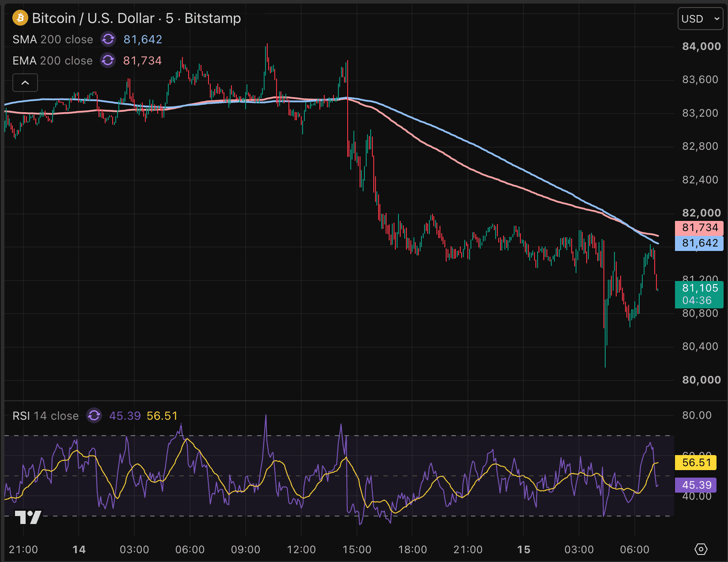Screen dimensions: 728x562
Task: Click the 15 date marker on time axis
Action: coord(523,549)
